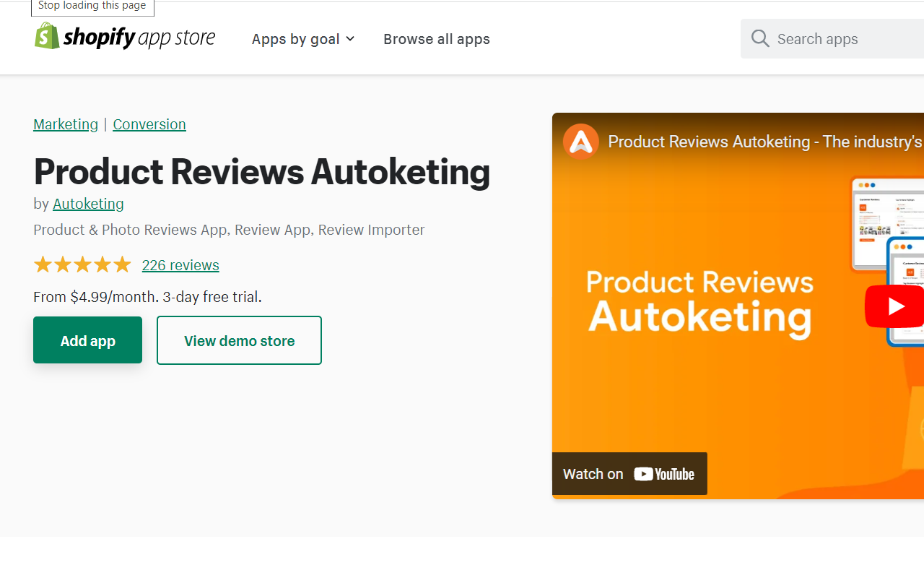
Task: Navigate to the Marketing category
Action: (66, 124)
